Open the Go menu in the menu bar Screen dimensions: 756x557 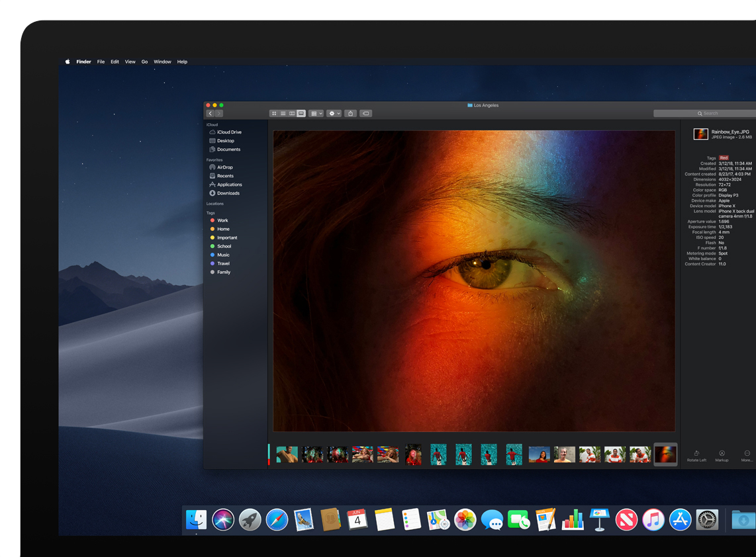[144, 62]
